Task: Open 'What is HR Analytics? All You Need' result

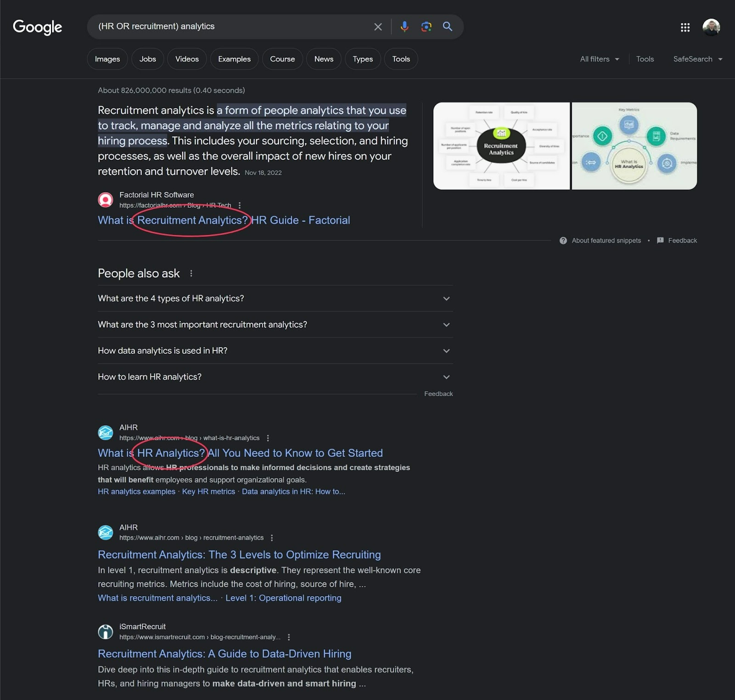Action: 240,453
